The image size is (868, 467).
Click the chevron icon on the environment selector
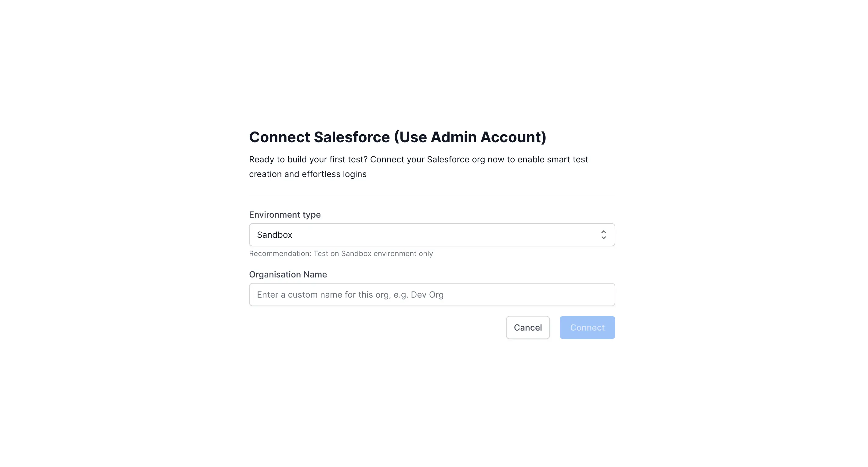point(603,234)
